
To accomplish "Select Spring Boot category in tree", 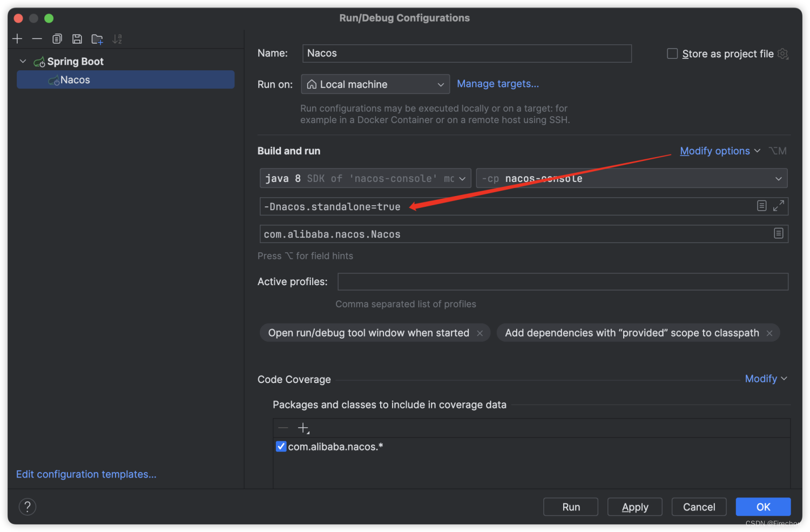I will click(x=75, y=62).
